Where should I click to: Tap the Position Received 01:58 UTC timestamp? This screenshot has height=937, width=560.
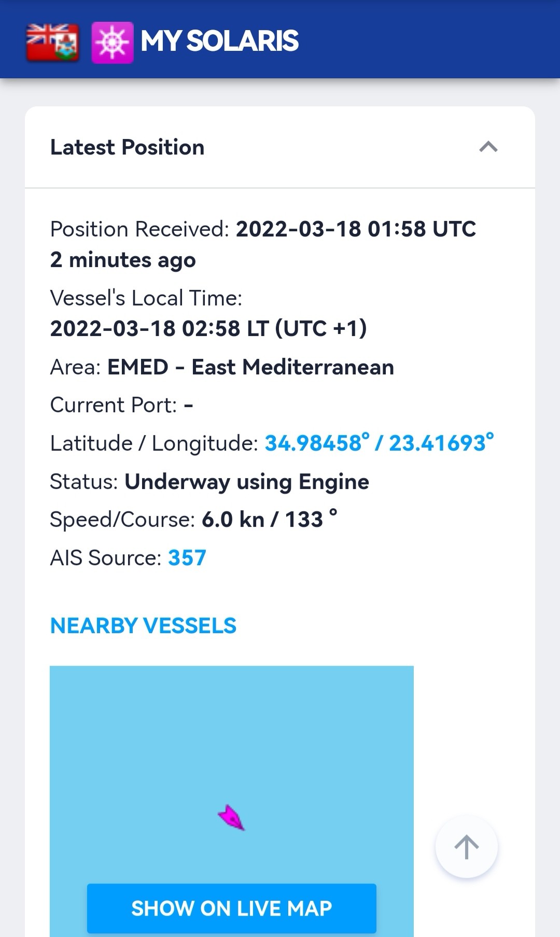pos(356,229)
